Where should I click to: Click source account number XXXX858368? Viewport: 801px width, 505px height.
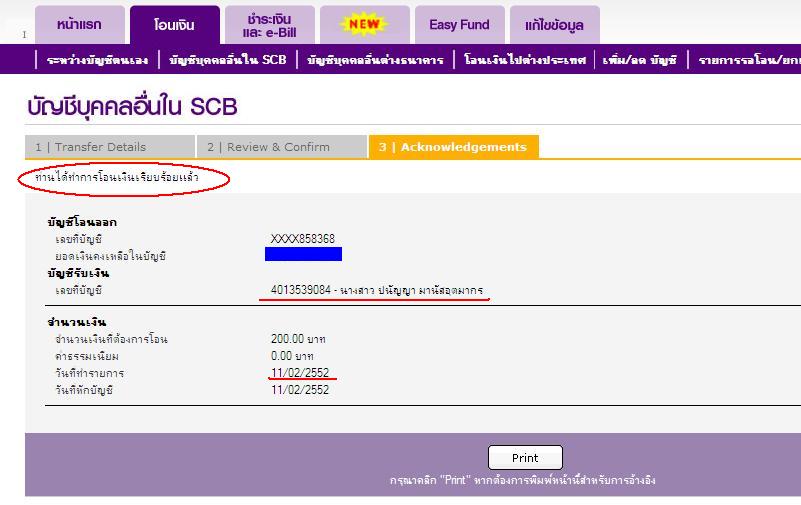coord(302,238)
